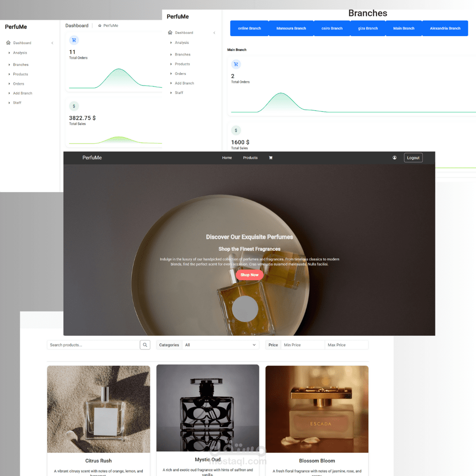Open Orders in Branches window sidebar

(x=180, y=74)
